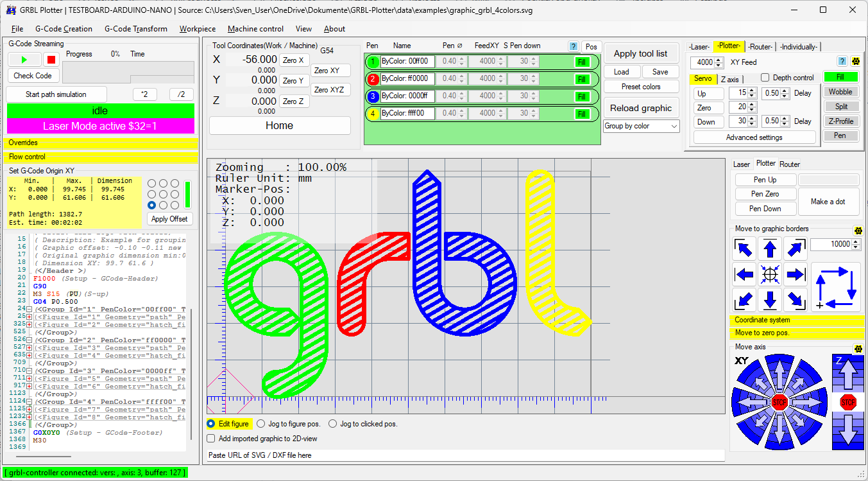Collapse Group Id="2" node at line 526
868x481 pixels.
(x=30, y=339)
